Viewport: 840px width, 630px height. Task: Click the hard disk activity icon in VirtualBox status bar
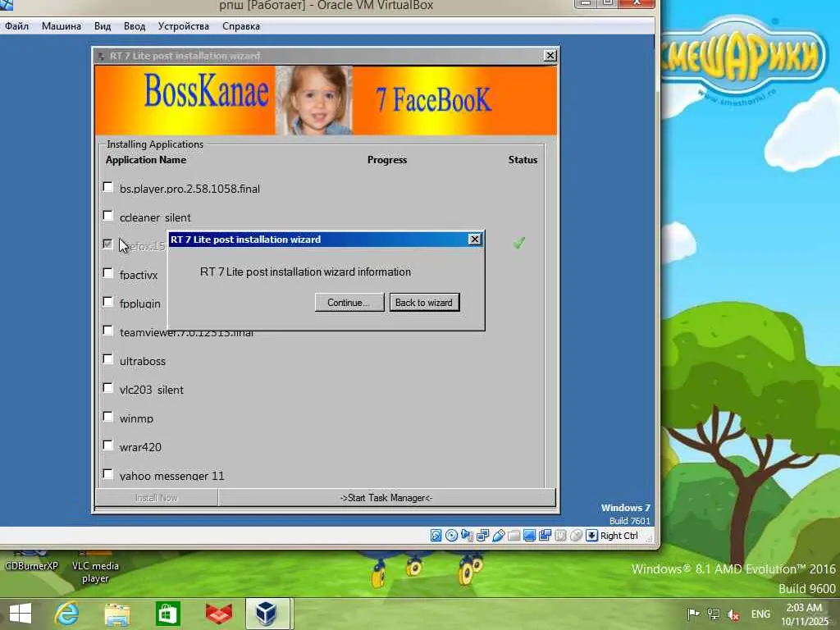[x=436, y=535]
